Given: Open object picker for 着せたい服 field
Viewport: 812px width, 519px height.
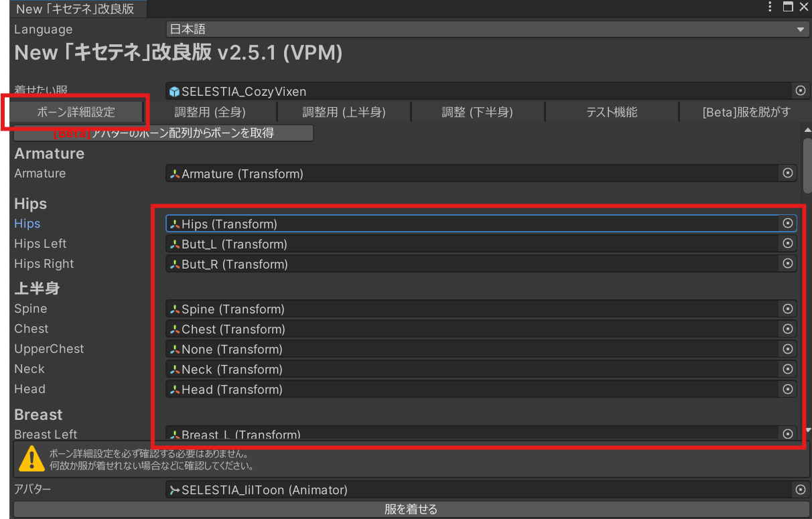Looking at the screenshot, I should coord(800,90).
